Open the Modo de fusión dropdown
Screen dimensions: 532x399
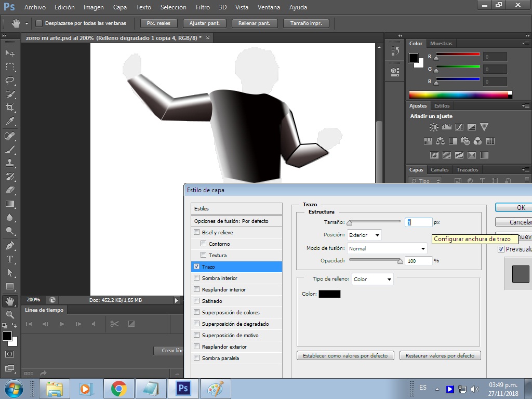coord(387,248)
